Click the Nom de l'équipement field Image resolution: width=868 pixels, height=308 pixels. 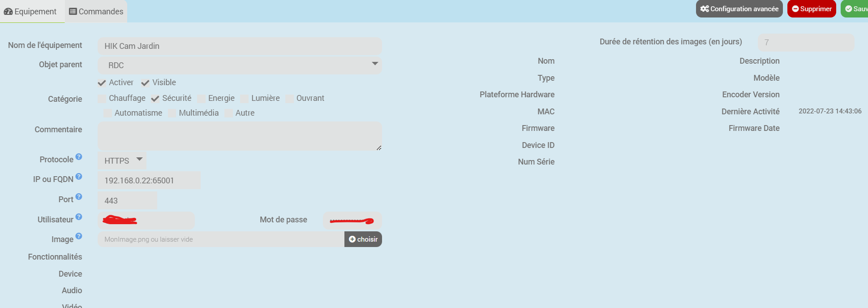coord(240,46)
